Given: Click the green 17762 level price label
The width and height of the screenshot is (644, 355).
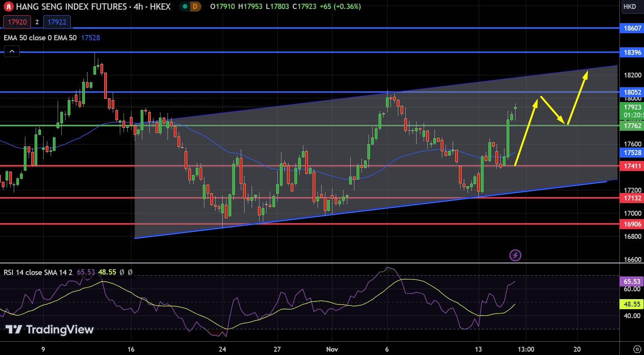Looking at the screenshot, I should coord(632,126).
